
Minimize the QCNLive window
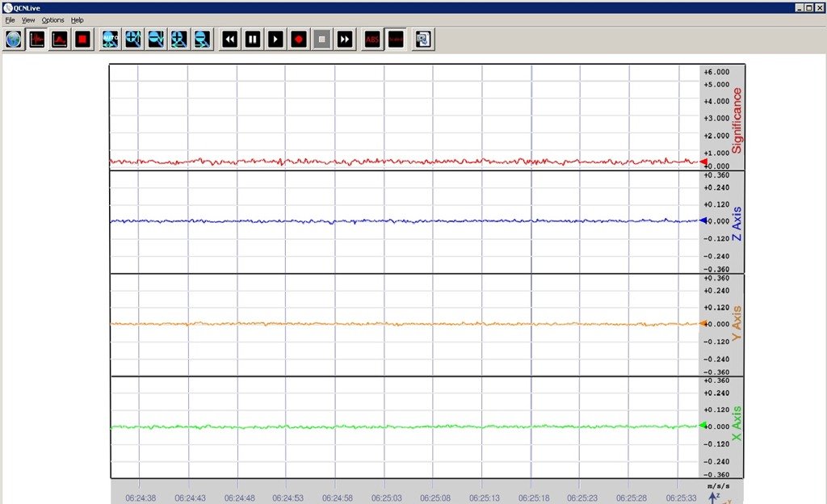[x=800, y=7]
